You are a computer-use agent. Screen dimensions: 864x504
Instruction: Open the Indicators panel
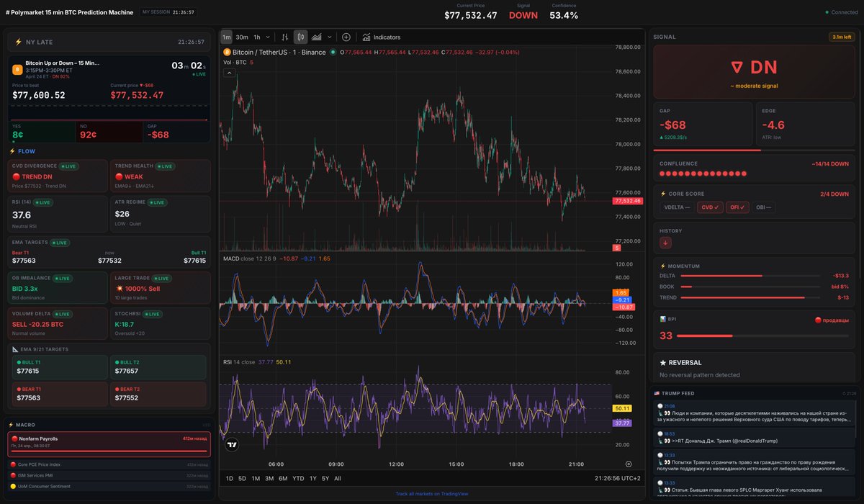382,37
